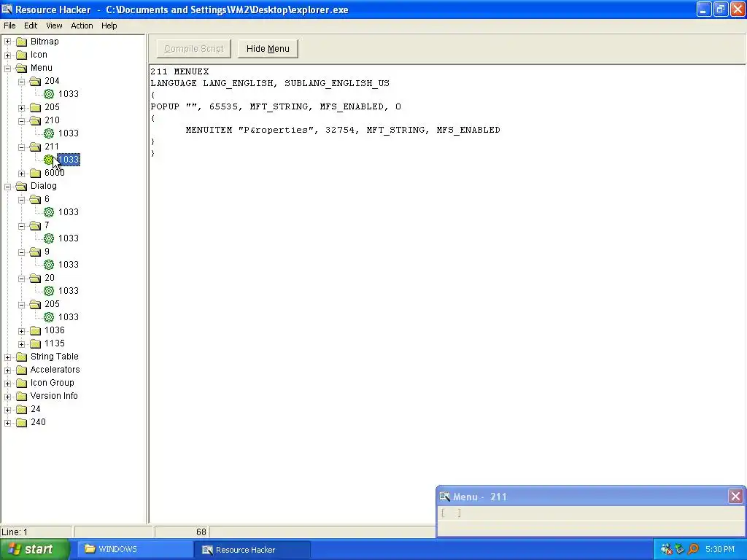Click the Compile Script button
The height and width of the screenshot is (560, 747).
(x=193, y=49)
